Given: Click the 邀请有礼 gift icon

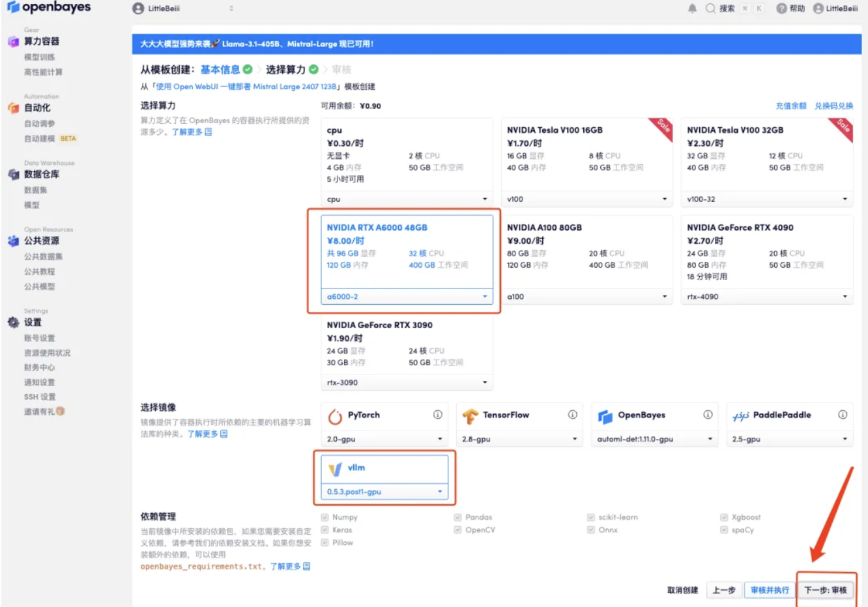Looking at the screenshot, I should 61,412.
